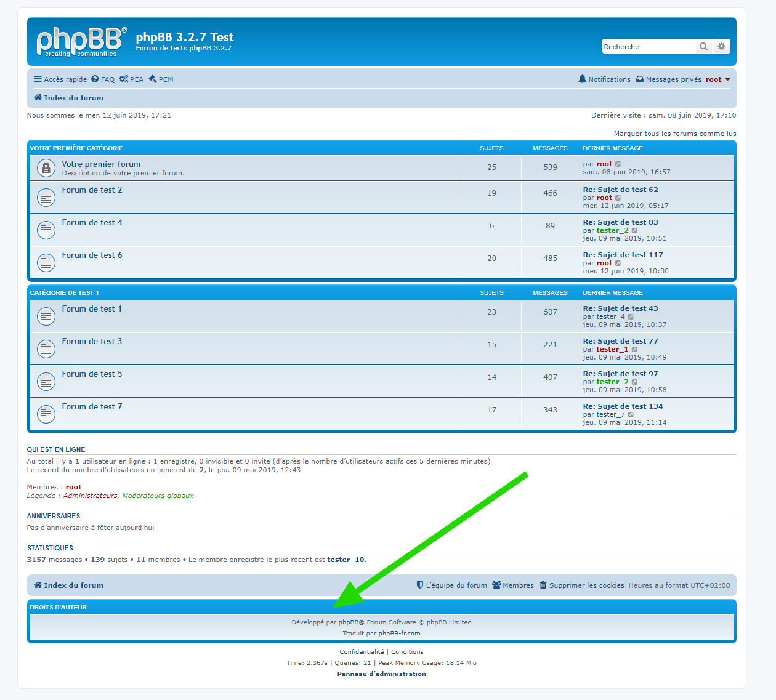The height and width of the screenshot is (700, 776).
Task: Click the Forum de test 5 status icon
Action: [46, 381]
